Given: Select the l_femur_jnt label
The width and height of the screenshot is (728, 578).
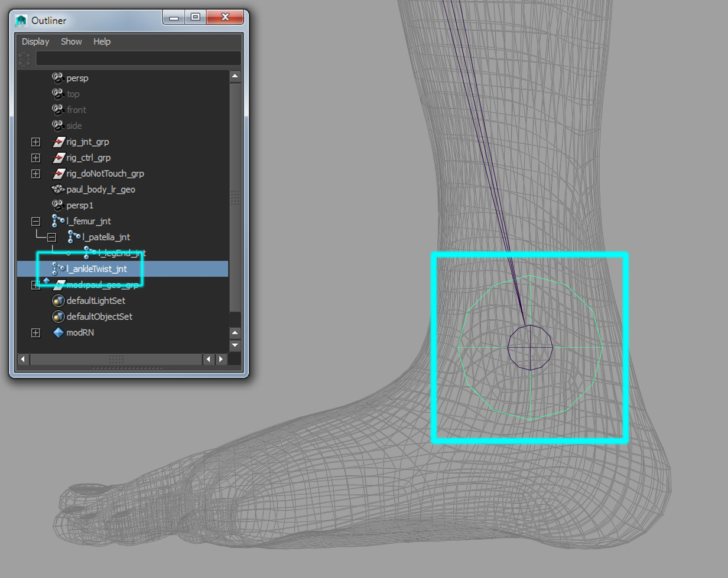Looking at the screenshot, I should click(89, 221).
